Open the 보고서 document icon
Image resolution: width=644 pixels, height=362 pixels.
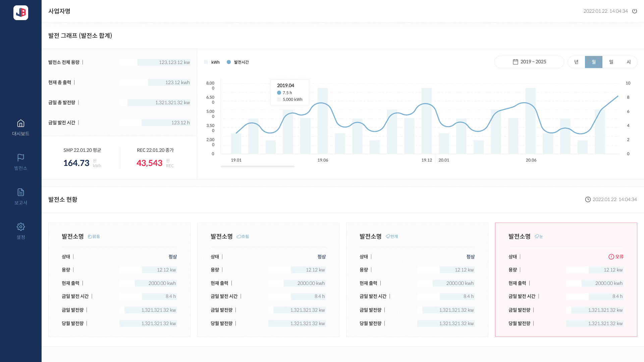pos(21,192)
